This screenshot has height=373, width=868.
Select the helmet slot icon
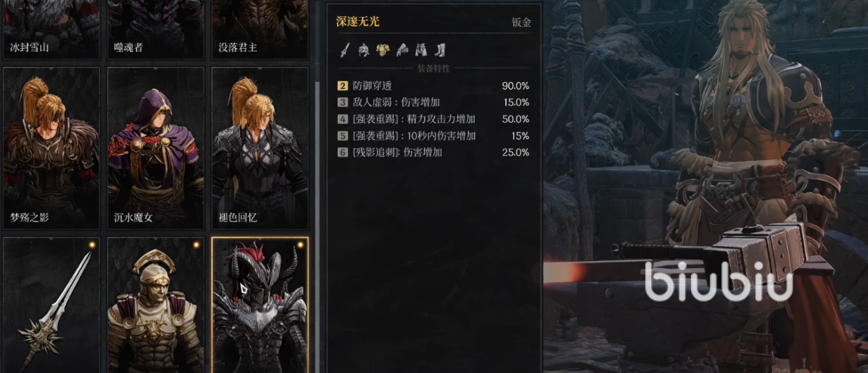click(x=363, y=50)
